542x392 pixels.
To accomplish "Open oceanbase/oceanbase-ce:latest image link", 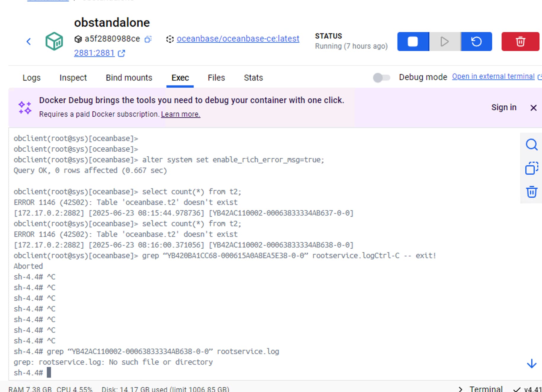I will click(x=238, y=39).
